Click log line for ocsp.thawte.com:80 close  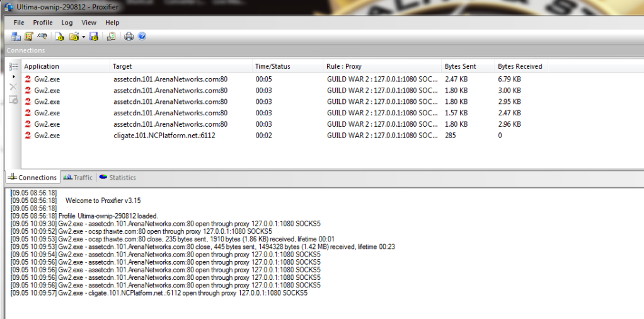173,240
